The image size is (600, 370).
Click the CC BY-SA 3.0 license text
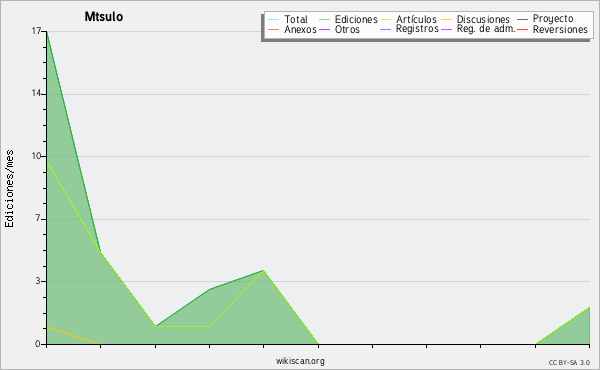[569, 362]
